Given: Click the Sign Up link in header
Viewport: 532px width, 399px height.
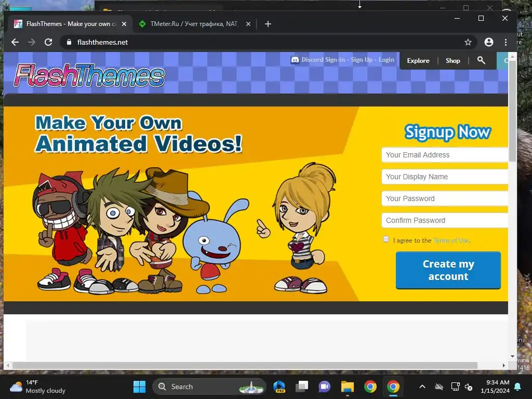Looking at the screenshot, I should pos(362,60).
